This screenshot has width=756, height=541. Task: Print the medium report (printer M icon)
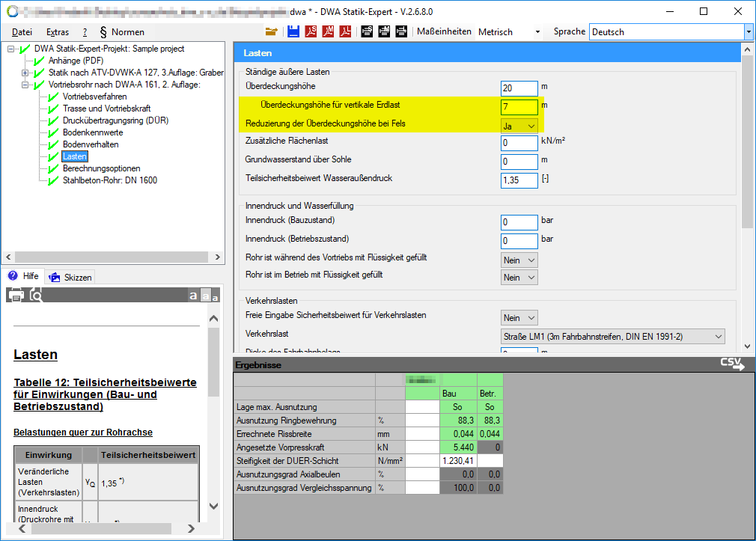click(x=384, y=31)
